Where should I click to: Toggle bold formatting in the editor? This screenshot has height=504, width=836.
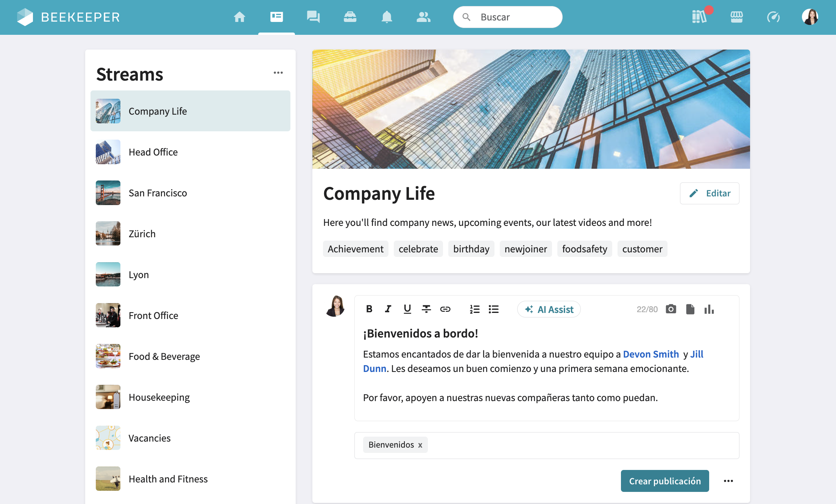point(369,309)
